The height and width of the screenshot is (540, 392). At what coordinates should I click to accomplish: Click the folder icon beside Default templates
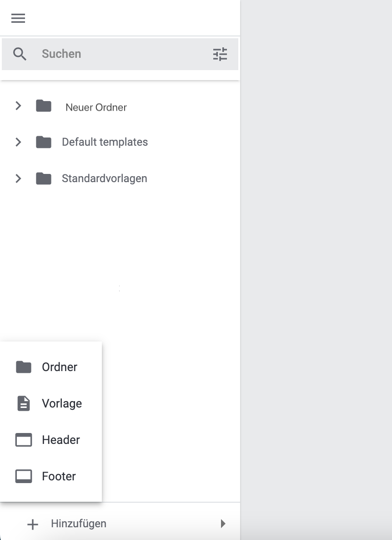pyautogui.click(x=44, y=142)
